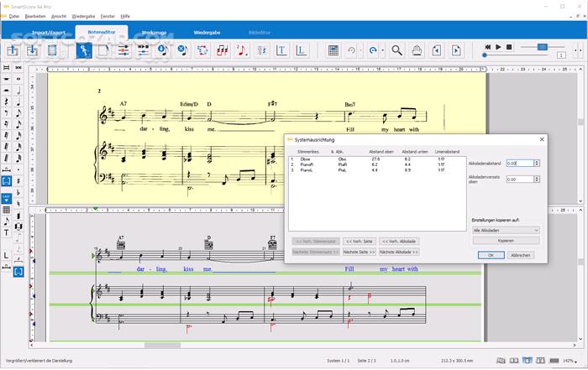Open the redo arrow dropdown caret
This screenshot has height=370, width=588.
click(x=383, y=50)
